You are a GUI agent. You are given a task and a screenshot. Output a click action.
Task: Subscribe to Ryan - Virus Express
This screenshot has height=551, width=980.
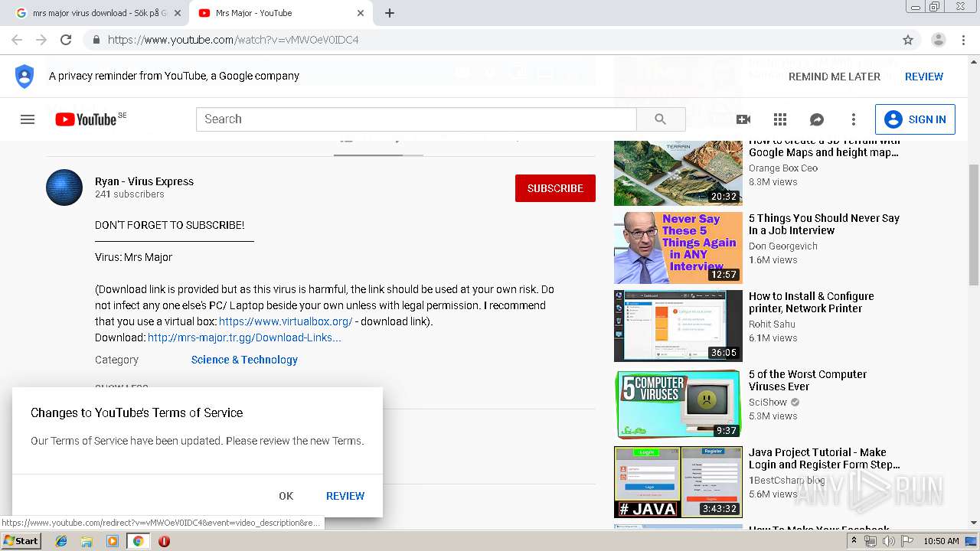[x=555, y=188]
